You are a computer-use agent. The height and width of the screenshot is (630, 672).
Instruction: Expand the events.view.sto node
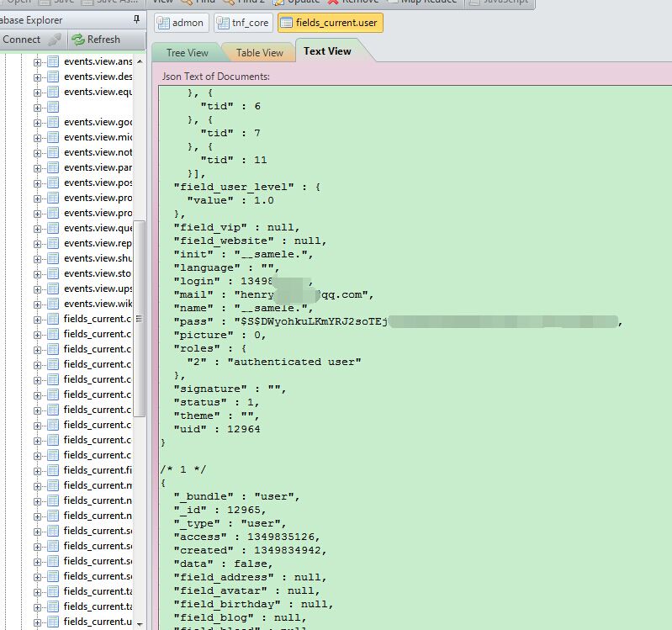click(x=37, y=274)
